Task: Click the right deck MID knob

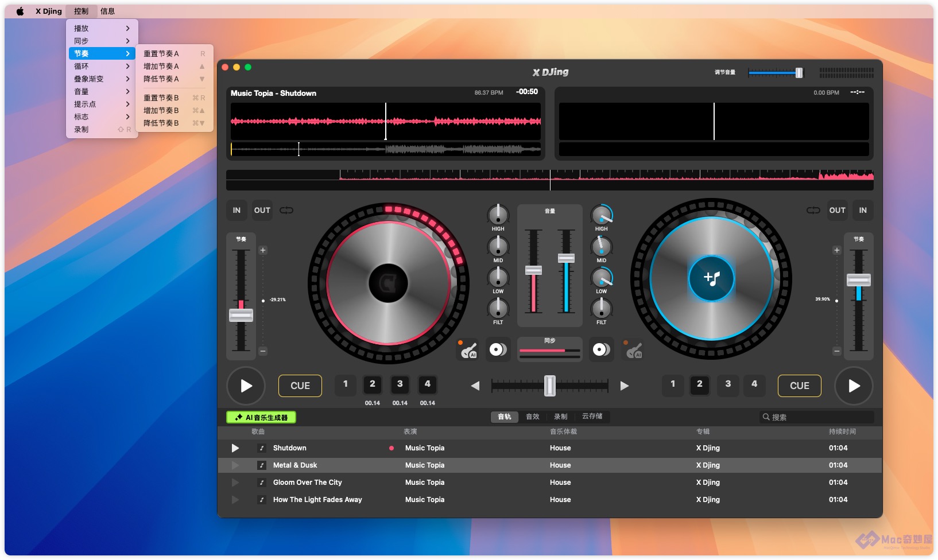Action: click(x=601, y=246)
